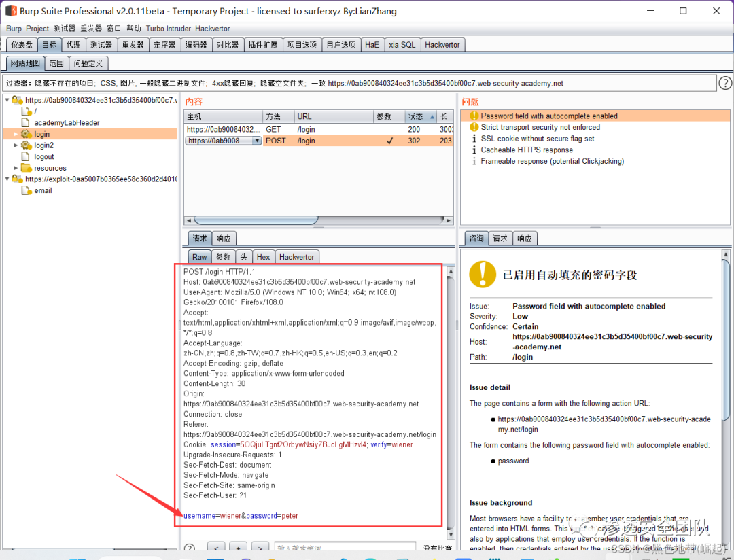The width and height of the screenshot is (734, 560).
Task: Open the Turbo Intruder menu
Action: pos(169,29)
